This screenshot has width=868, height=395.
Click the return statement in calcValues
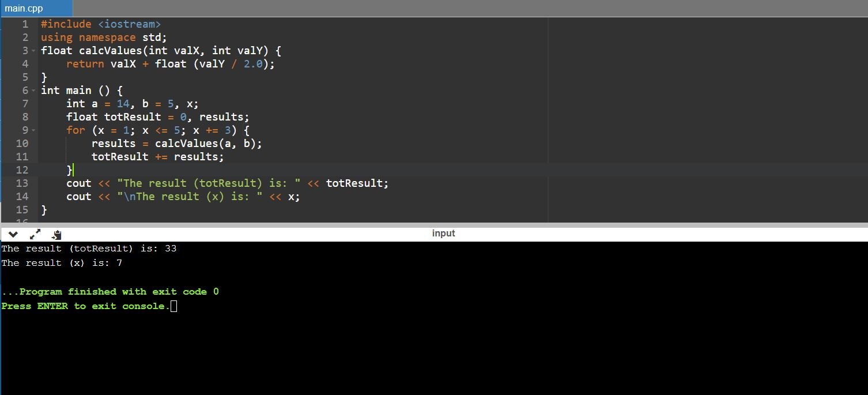(x=170, y=64)
